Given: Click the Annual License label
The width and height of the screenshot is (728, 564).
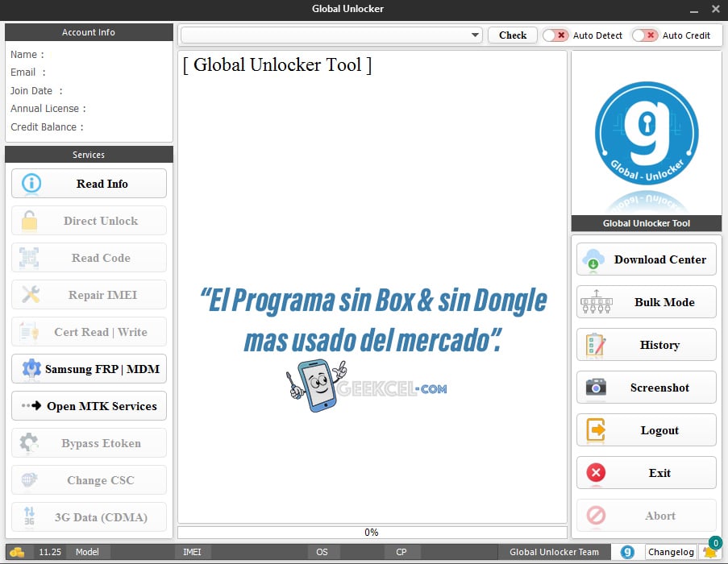Looking at the screenshot, I should [48, 109].
